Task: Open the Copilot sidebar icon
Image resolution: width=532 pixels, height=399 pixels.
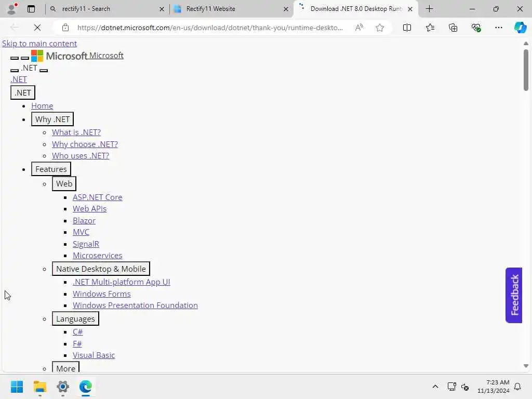Action: pos(520,28)
